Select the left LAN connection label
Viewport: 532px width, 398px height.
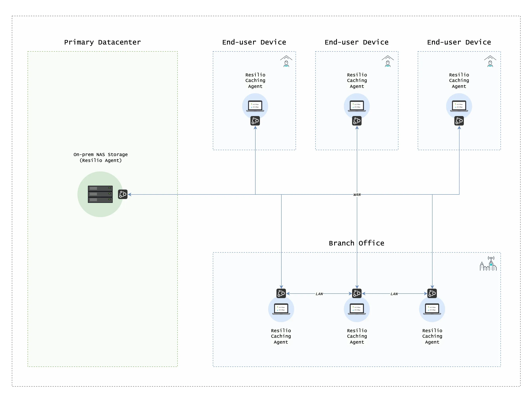point(319,294)
